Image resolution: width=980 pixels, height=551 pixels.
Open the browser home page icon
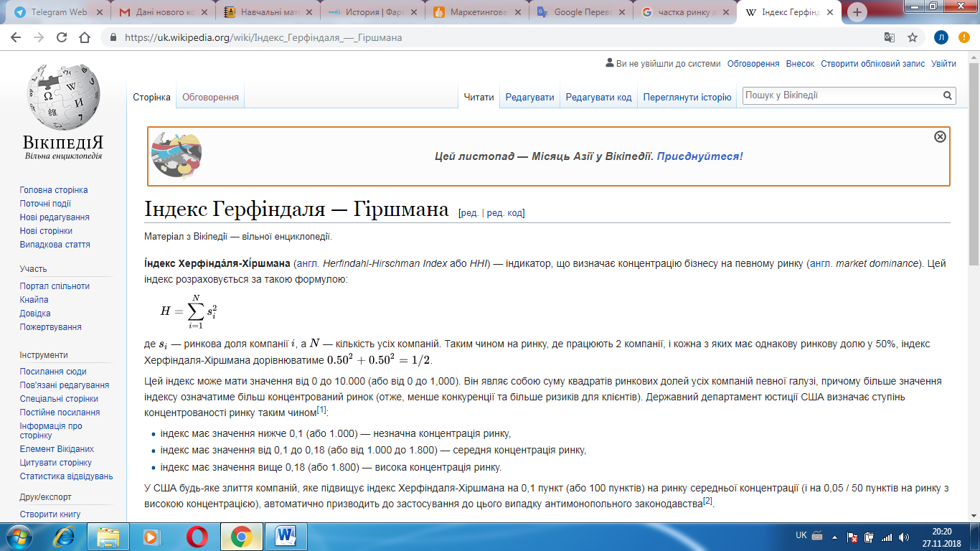pyautogui.click(x=85, y=37)
